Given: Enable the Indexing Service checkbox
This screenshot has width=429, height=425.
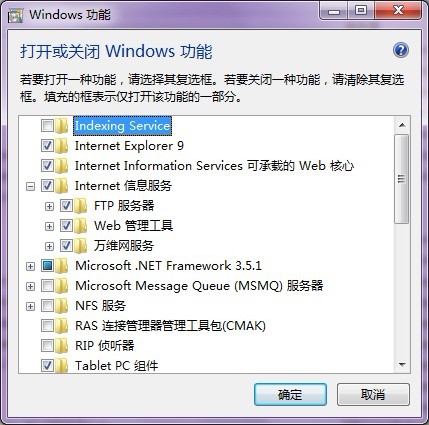Looking at the screenshot, I should coord(47,126).
